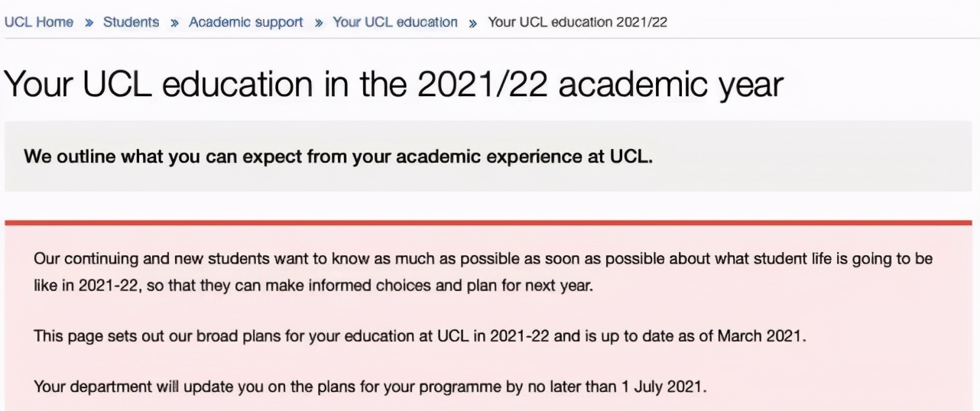Open the Students breadcrumb link
Image resolution: width=980 pixels, height=411 pixels.
(x=131, y=22)
